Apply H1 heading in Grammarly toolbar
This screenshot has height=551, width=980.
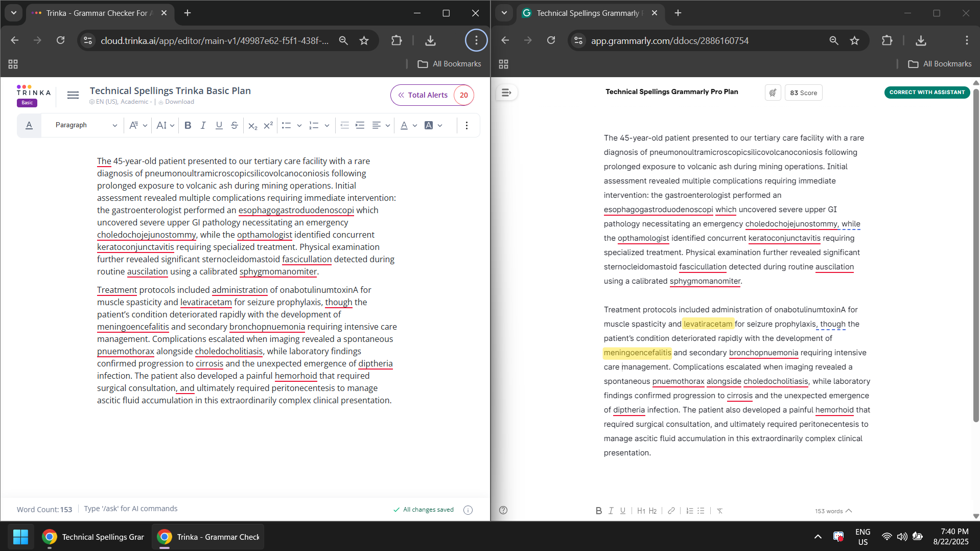click(x=641, y=511)
